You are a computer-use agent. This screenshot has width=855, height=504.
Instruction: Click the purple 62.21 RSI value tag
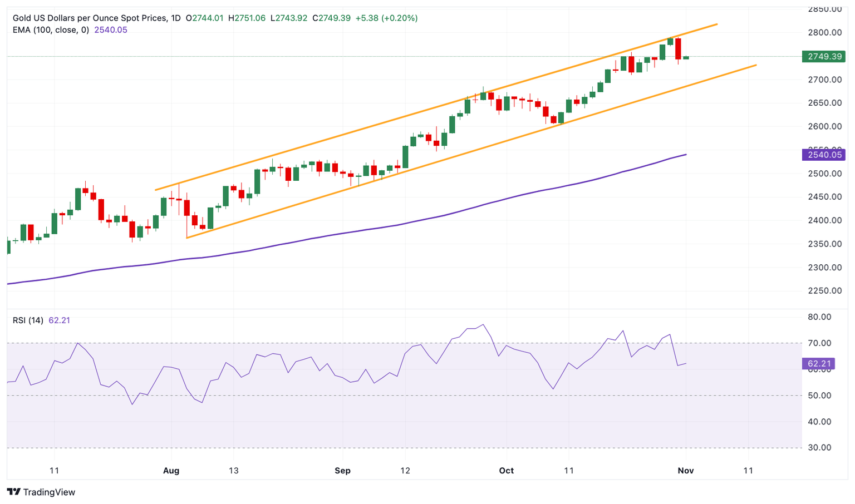tap(818, 364)
